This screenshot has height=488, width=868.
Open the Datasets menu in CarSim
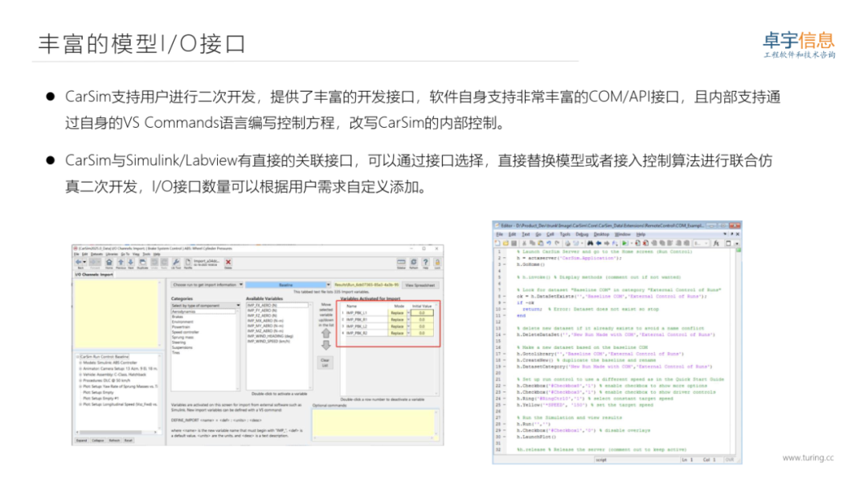tap(97, 254)
